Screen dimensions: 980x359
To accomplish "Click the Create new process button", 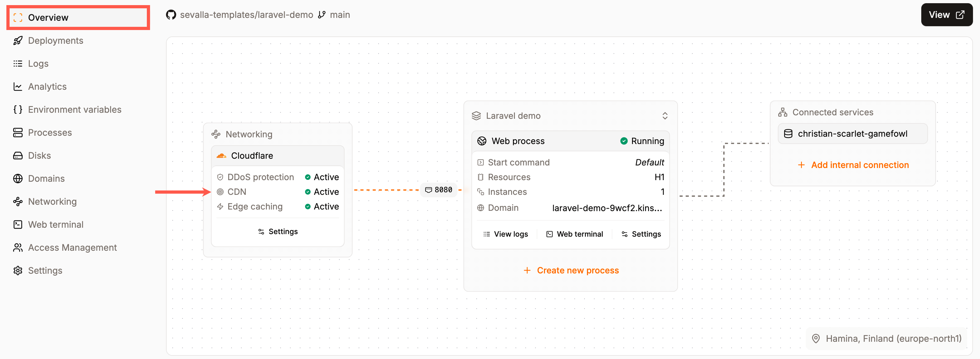I will tap(570, 270).
